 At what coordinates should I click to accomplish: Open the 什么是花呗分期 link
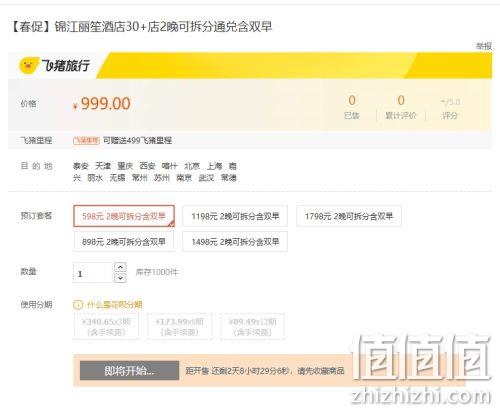[114, 304]
